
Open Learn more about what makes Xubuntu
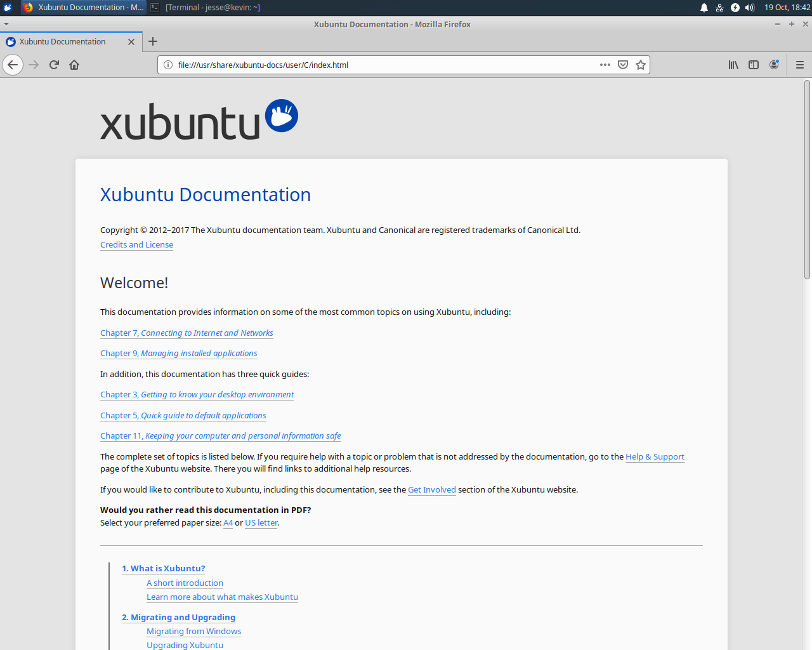pos(222,597)
